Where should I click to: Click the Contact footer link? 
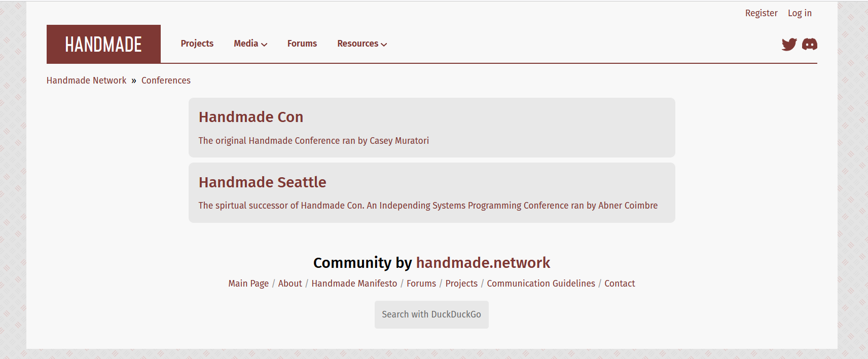coord(620,284)
